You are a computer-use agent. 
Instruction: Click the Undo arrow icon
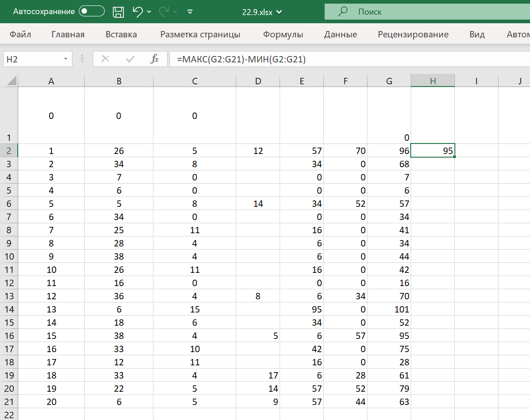[138, 12]
